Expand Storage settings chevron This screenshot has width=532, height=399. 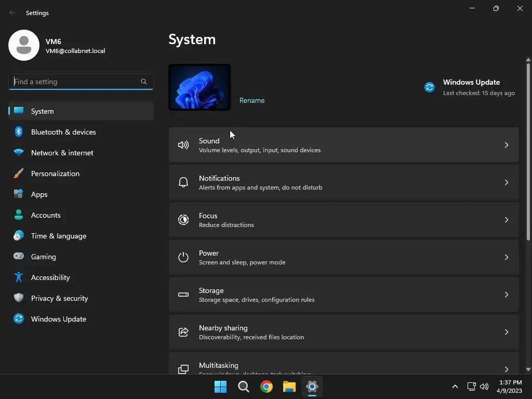point(506,295)
